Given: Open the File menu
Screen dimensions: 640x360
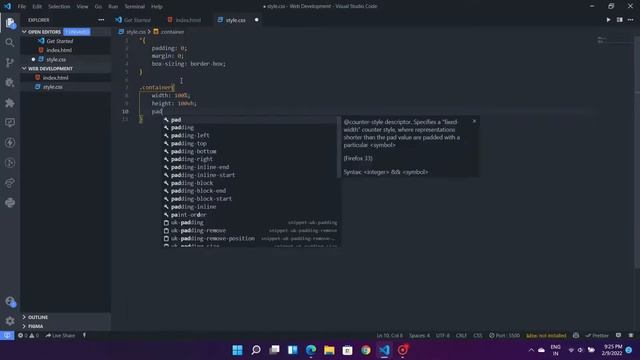Looking at the screenshot, I should (x=22, y=7).
